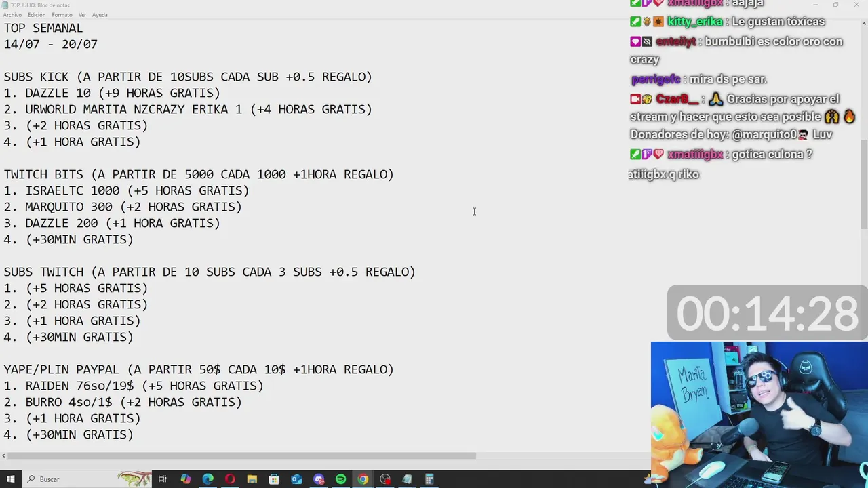Viewport: 868px width, 488px height.
Task: Click the streamer webcam thumbnail
Action: pos(759,415)
